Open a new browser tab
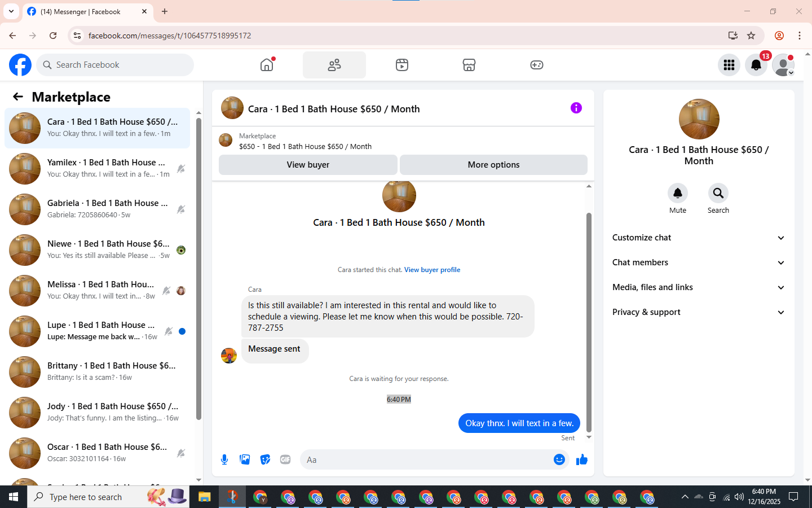 [x=165, y=11]
